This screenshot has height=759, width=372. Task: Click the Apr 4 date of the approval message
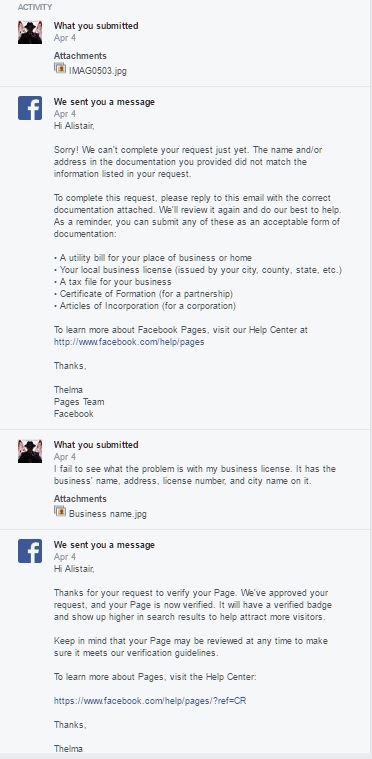[65, 557]
